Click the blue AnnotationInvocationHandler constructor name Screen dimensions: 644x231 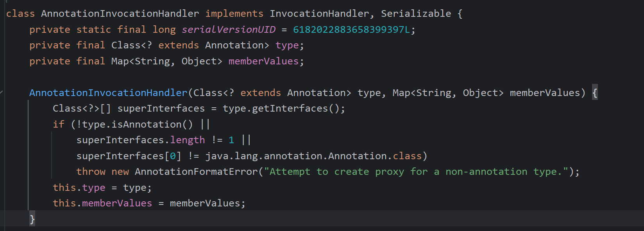point(108,93)
